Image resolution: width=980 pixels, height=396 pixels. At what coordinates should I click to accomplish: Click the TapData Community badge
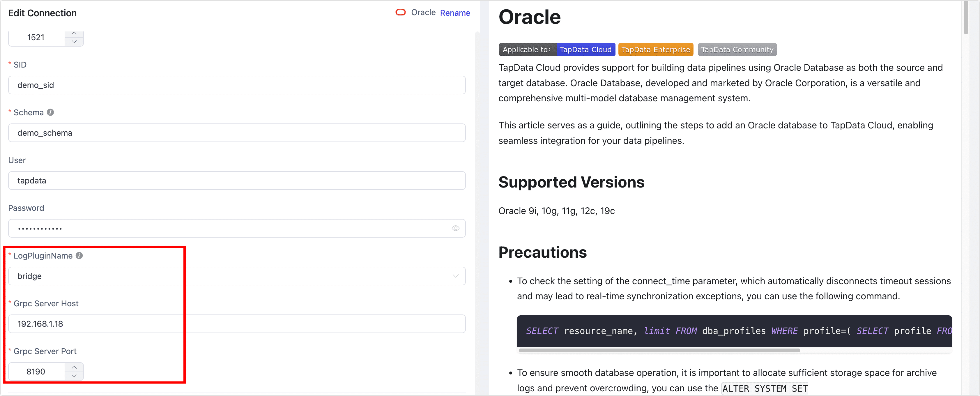[x=737, y=50]
